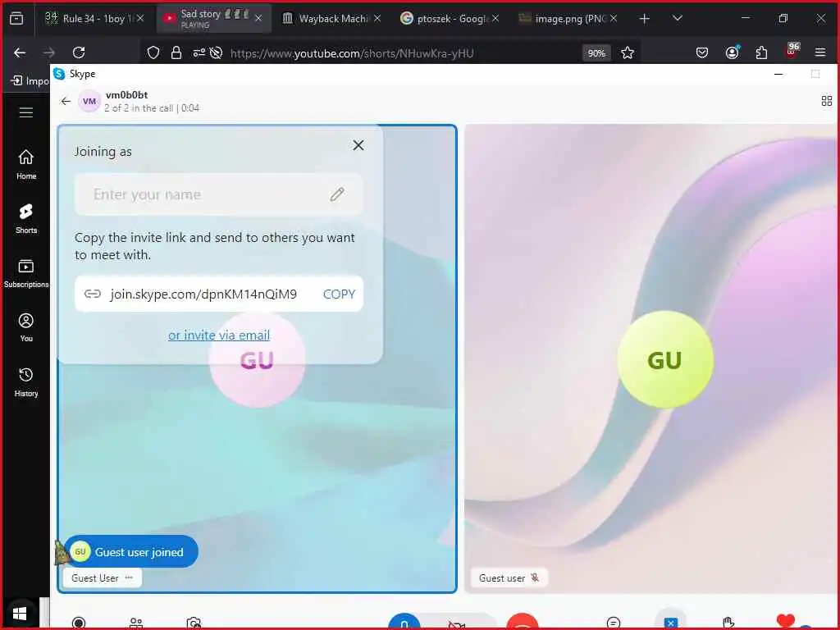
Task: Open YouTube History in the sidebar
Action: point(25,382)
